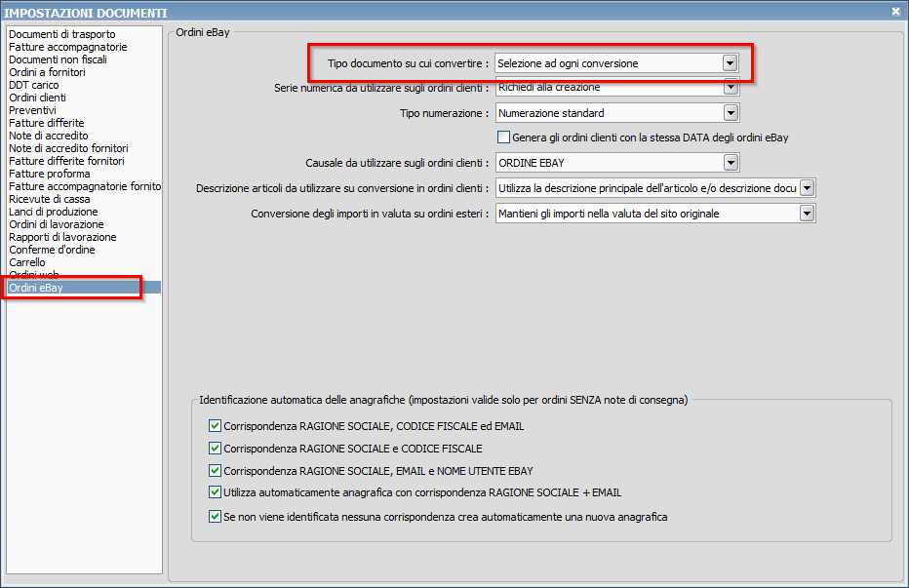Open Causale ORDINE EBAY dropdown
The height and width of the screenshot is (588, 909).
coord(731,163)
